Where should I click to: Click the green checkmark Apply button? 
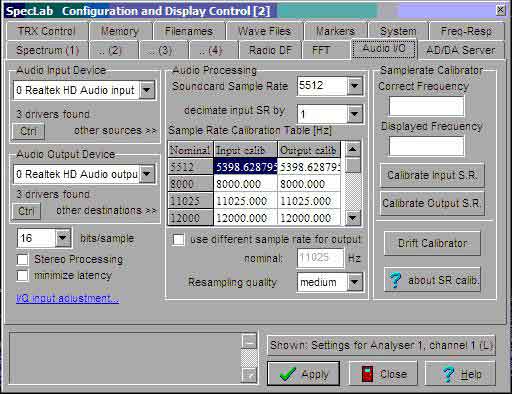[x=303, y=373]
